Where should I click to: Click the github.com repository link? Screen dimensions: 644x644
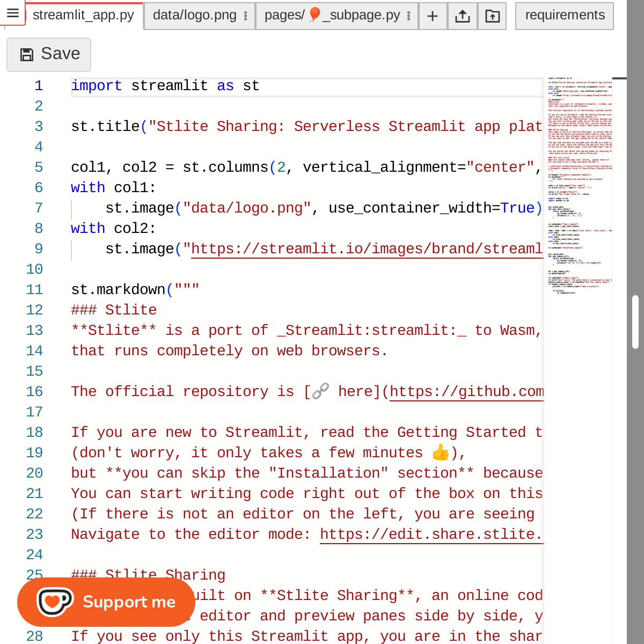[467, 392]
